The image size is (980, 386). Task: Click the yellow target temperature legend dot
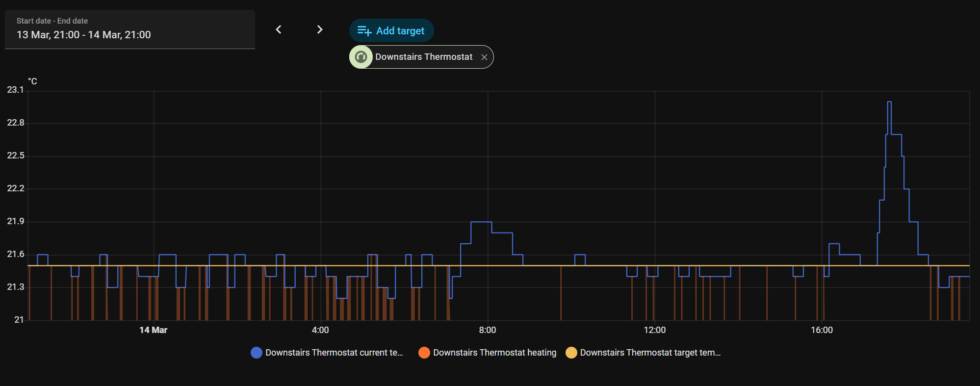571,353
